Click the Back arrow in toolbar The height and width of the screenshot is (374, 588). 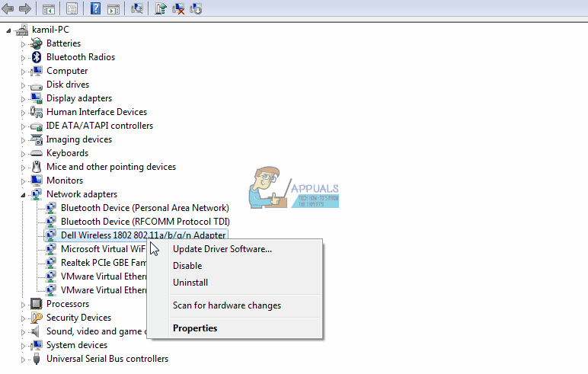8,8
